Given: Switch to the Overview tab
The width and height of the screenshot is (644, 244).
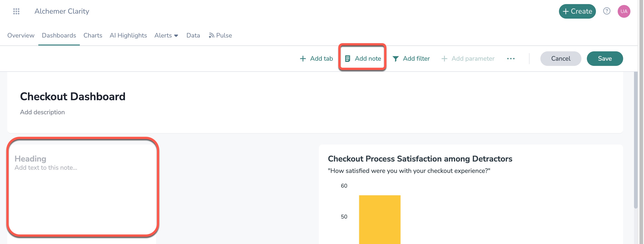Looking at the screenshot, I should [21, 35].
